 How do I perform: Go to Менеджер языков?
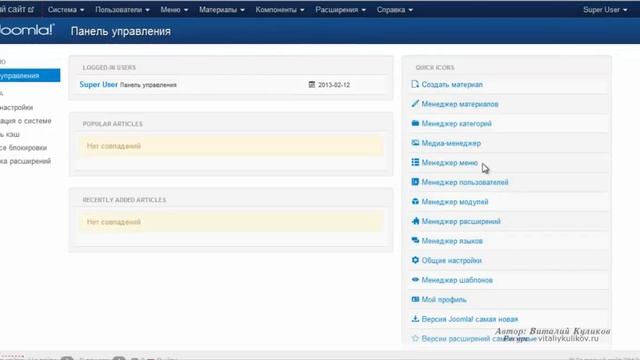tap(452, 241)
